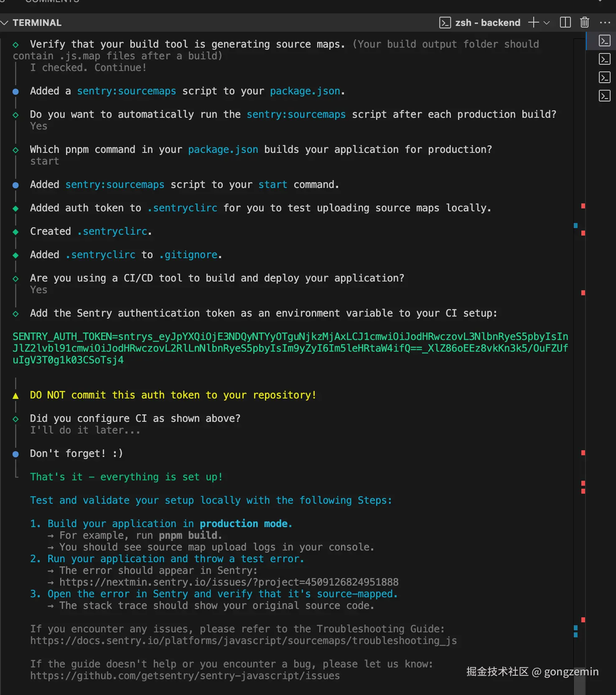
Task: Click the yellow warning triangle icon
Action: pos(15,396)
